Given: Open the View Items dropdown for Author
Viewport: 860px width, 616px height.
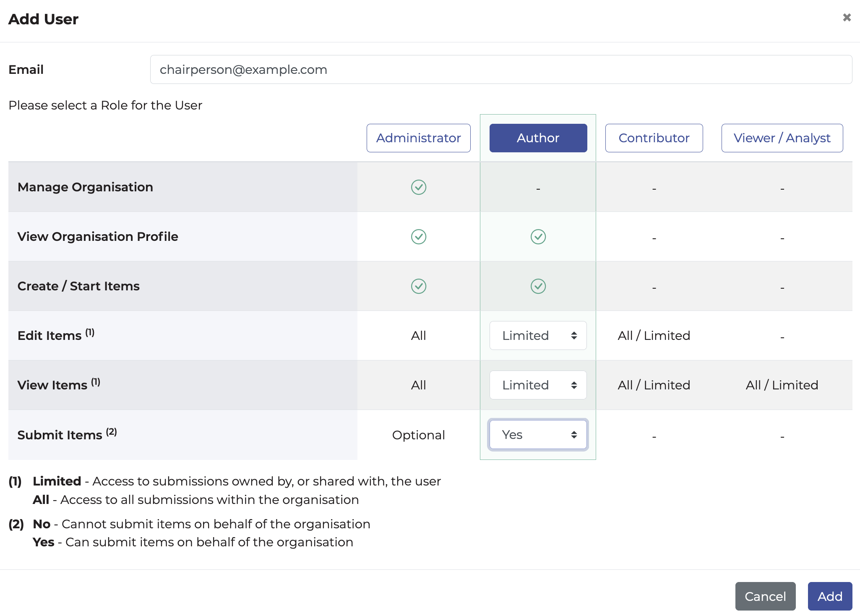Looking at the screenshot, I should click(x=538, y=385).
